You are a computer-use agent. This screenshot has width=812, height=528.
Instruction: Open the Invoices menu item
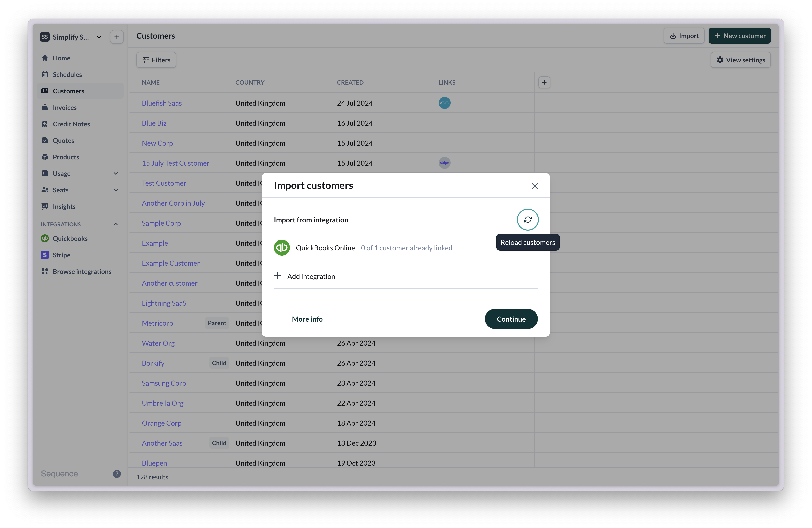tap(80, 107)
